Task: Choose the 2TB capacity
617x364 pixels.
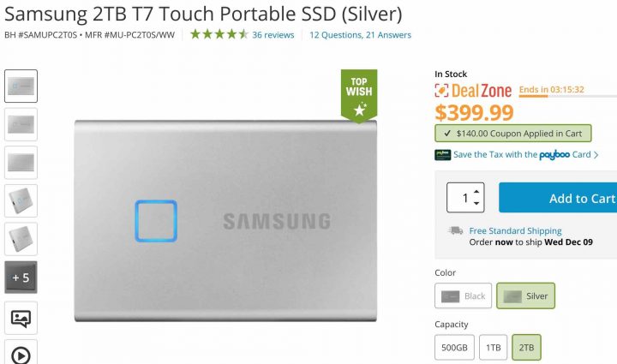Action: click(526, 348)
